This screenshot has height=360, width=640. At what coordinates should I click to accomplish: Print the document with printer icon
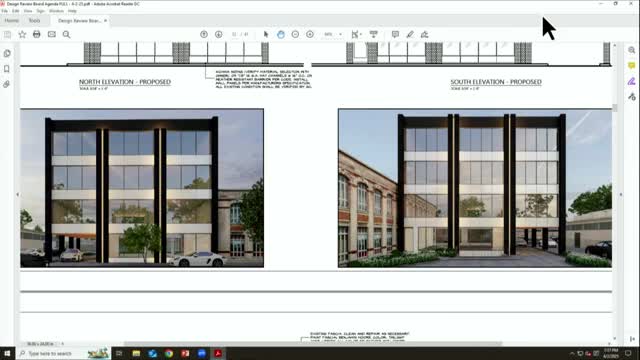(x=37, y=35)
